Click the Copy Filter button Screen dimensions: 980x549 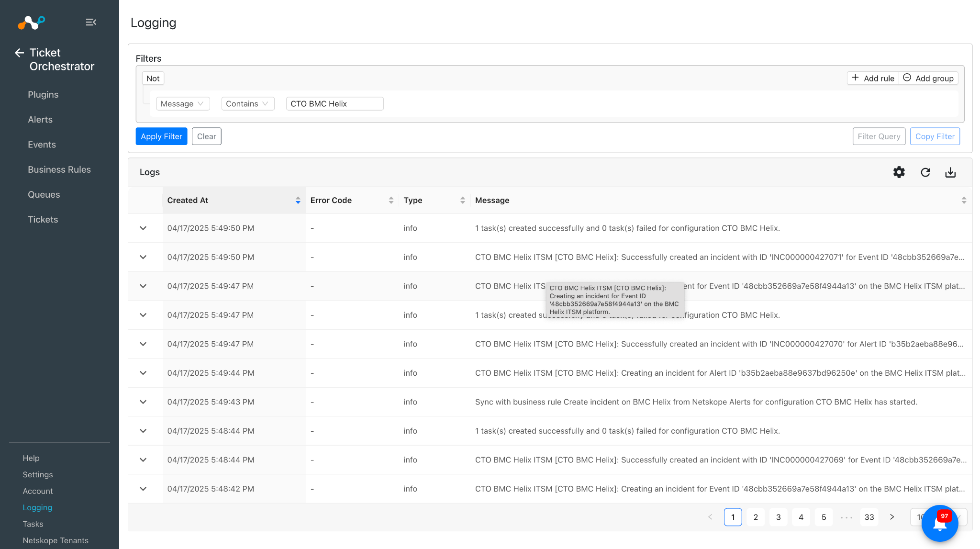tap(935, 136)
